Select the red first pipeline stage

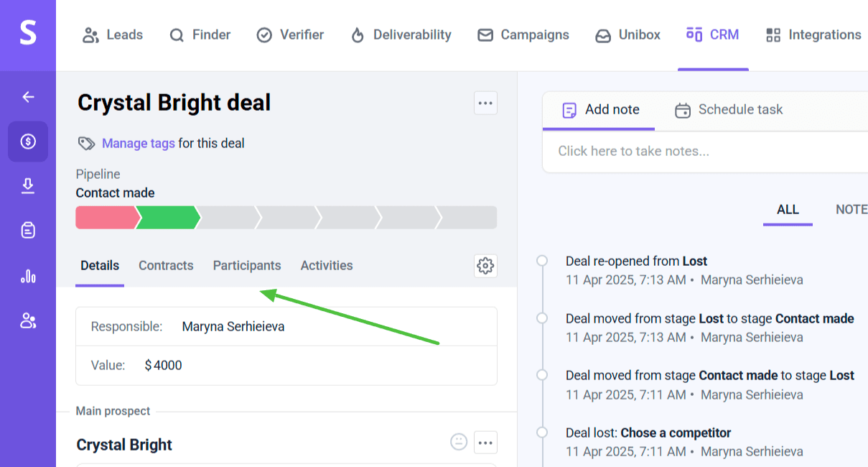pyautogui.click(x=105, y=218)
